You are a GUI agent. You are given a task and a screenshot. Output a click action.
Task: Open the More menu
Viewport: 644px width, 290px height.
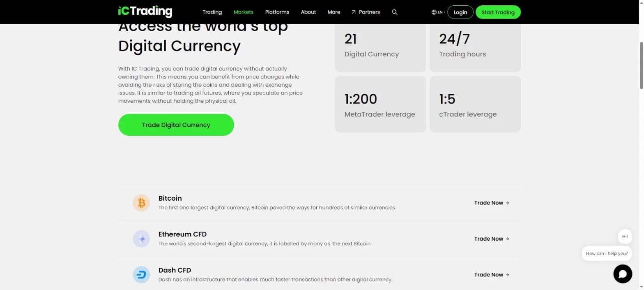coord(334,12)
